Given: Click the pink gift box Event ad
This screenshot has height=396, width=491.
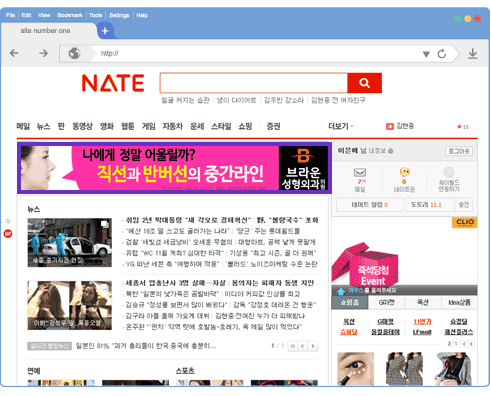Looking at the screenshot, I should point(365,264).
